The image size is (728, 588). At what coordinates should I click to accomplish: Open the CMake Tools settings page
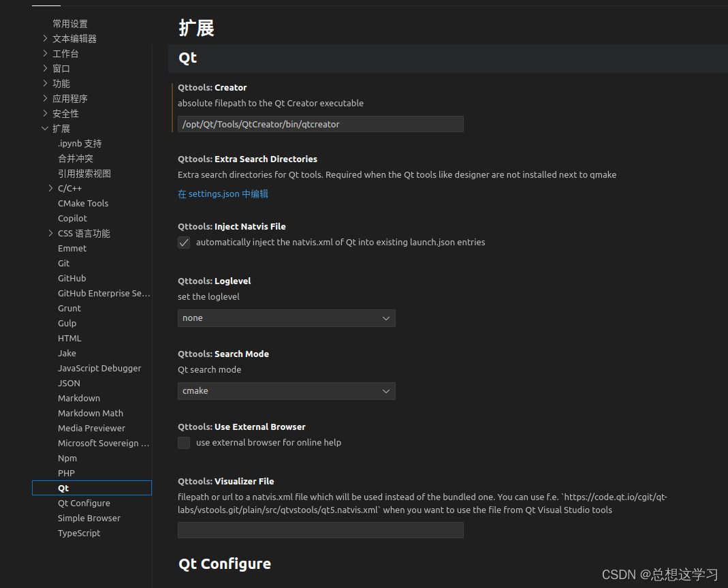point(82,203)
